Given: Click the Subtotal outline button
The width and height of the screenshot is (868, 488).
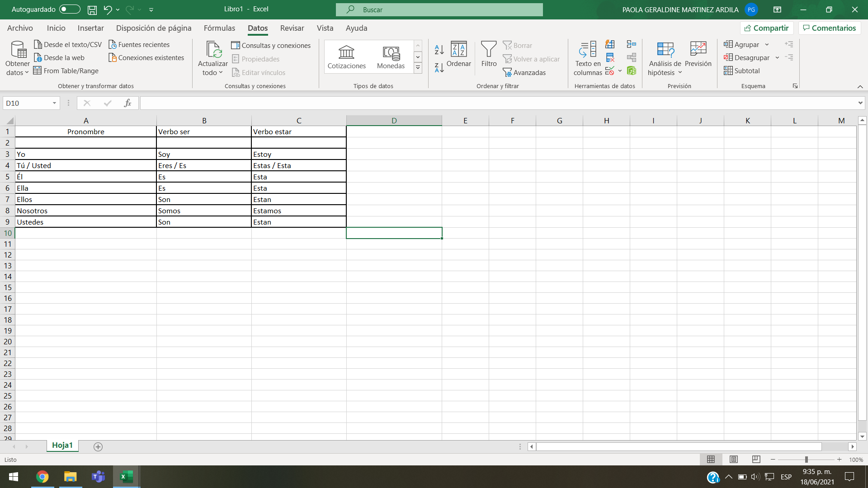Looking at the screenshot, I should (x=741, y=71).
